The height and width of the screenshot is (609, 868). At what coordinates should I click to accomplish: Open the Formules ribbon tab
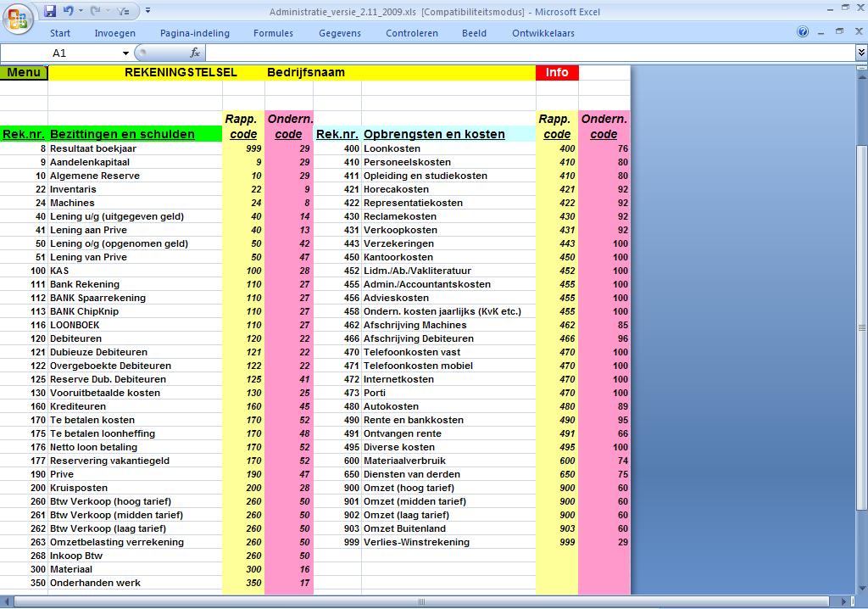[x=273, y=33]
